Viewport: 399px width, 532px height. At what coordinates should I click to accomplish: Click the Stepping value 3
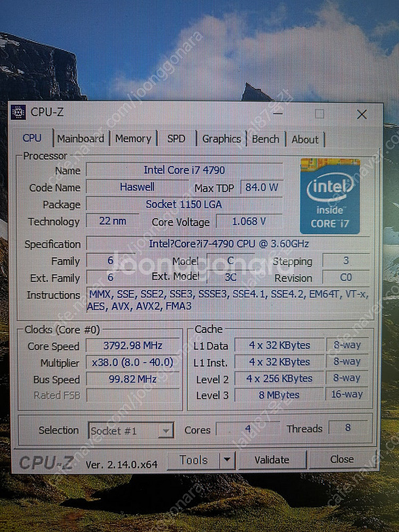[x=346, y=261]
